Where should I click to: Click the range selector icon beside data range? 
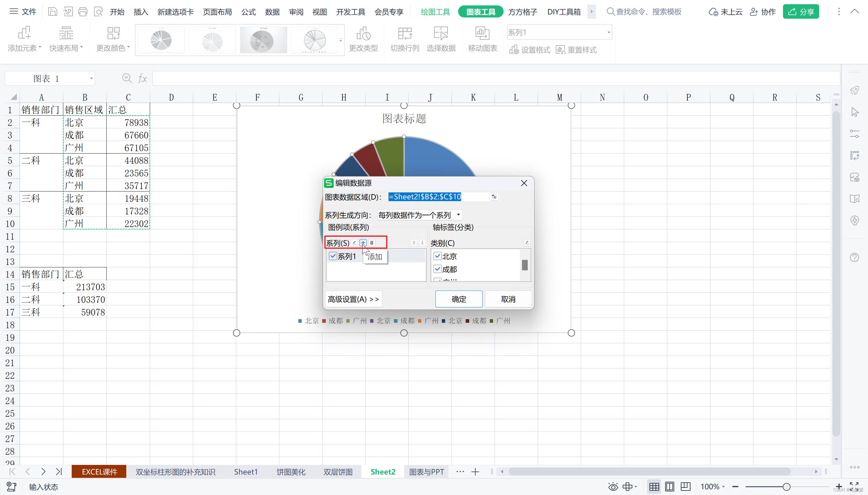(494, 197)
